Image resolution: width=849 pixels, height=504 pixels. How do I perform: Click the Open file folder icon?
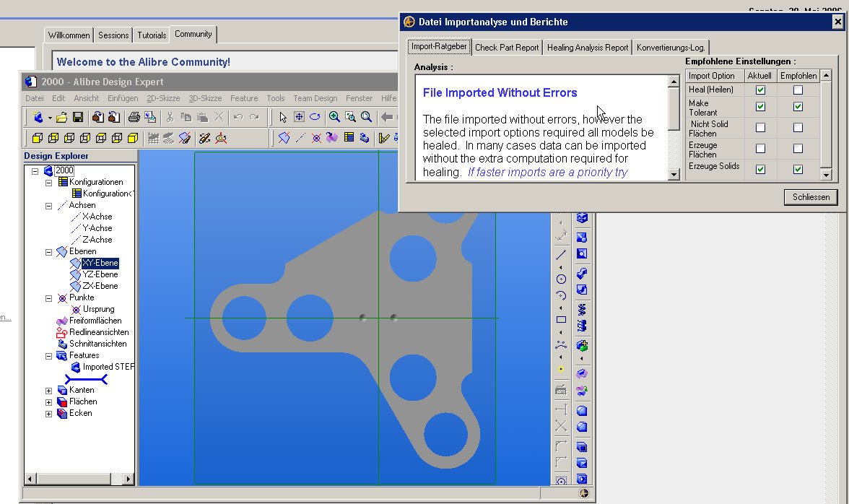(x=62, y=117)
